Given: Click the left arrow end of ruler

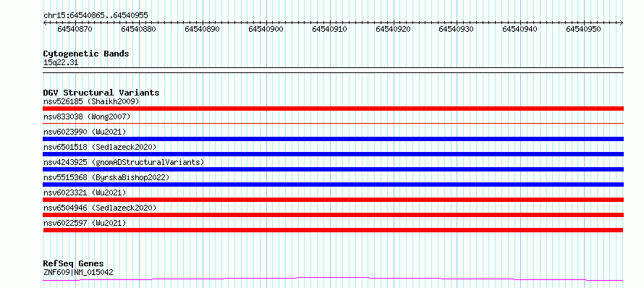Looking at the screenshot, I should pos(45,23).
